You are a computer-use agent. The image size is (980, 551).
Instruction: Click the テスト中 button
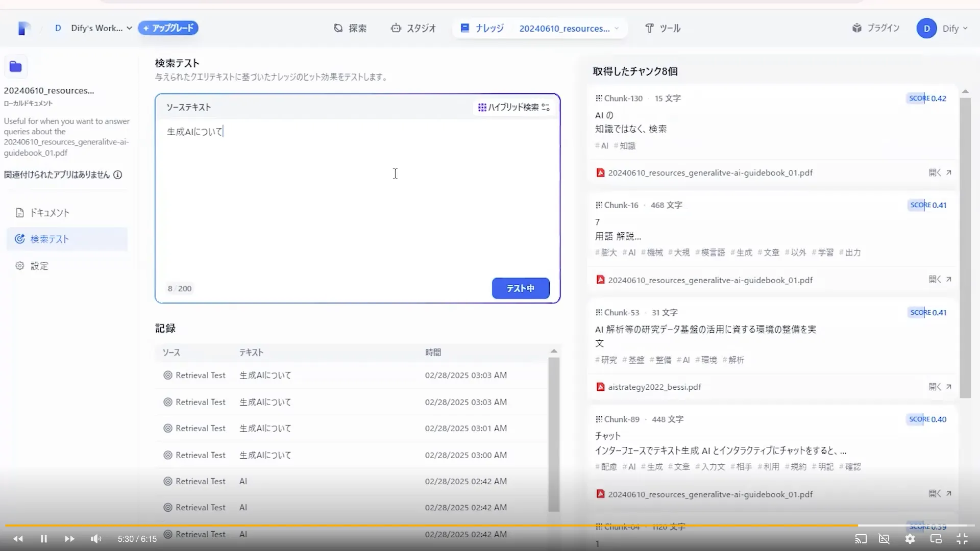pyautogui.click(x=520, y=288)
